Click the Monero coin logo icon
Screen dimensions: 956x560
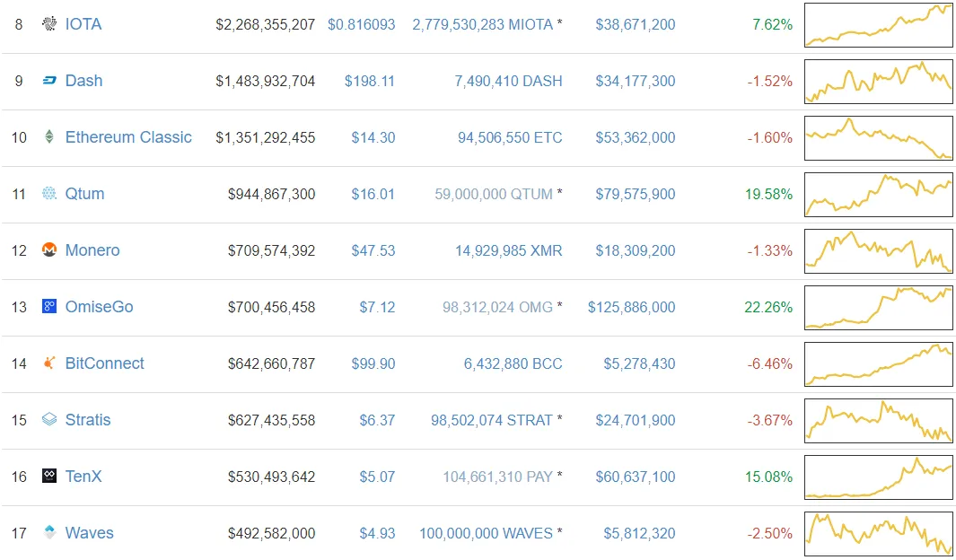(x=48, y=249)
